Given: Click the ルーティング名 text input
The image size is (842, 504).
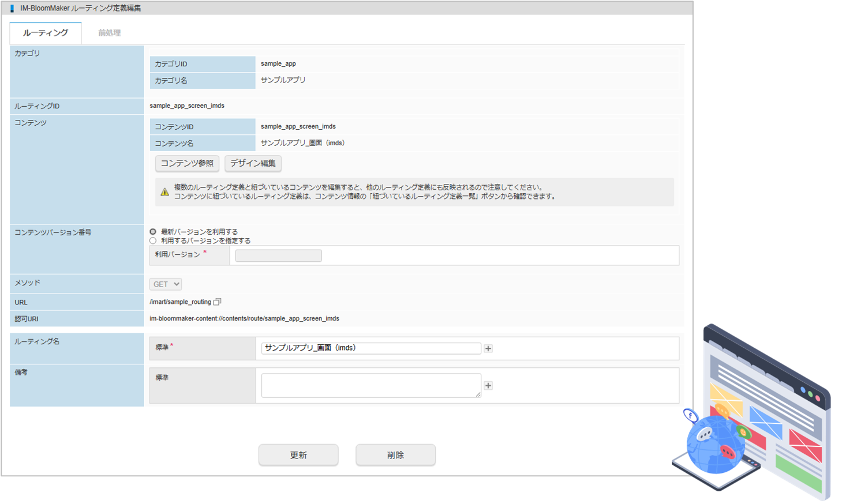Looking at the screenshot, I should pyautogui.click(x=371, y=348).
